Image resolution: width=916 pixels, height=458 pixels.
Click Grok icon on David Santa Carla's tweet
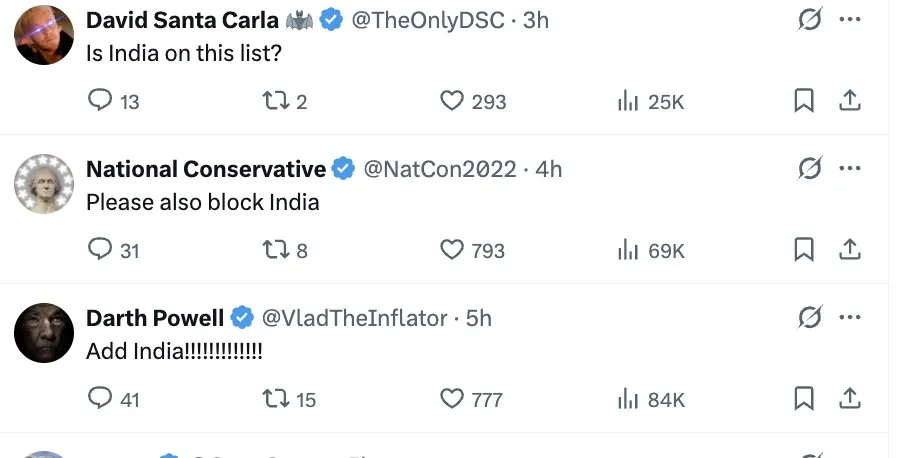point(809,20)
